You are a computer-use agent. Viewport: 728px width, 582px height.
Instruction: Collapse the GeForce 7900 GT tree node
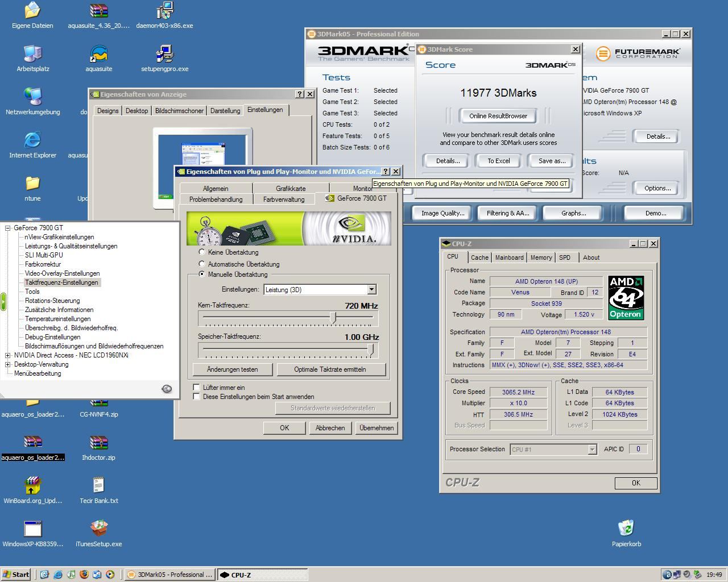[x=8, y=228]
